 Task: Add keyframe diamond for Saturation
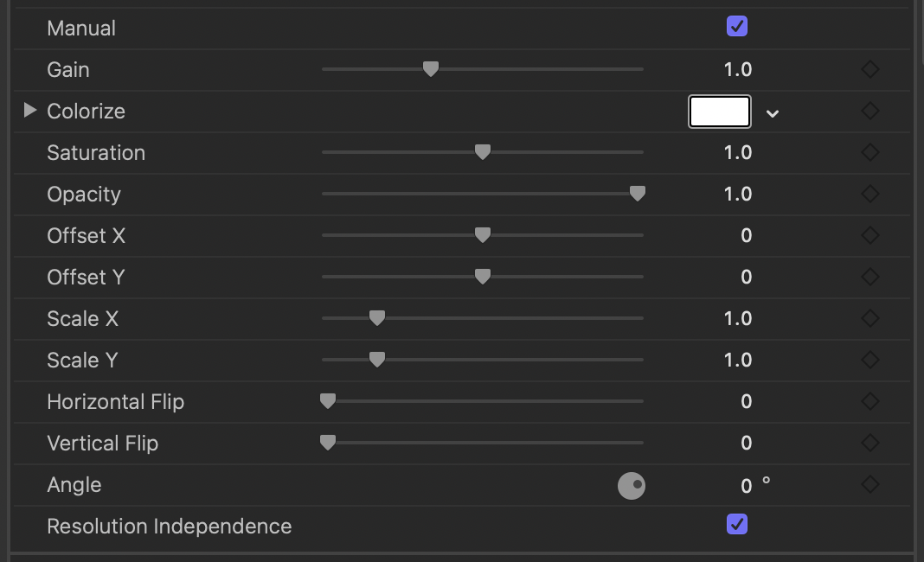tap(869, 152)
